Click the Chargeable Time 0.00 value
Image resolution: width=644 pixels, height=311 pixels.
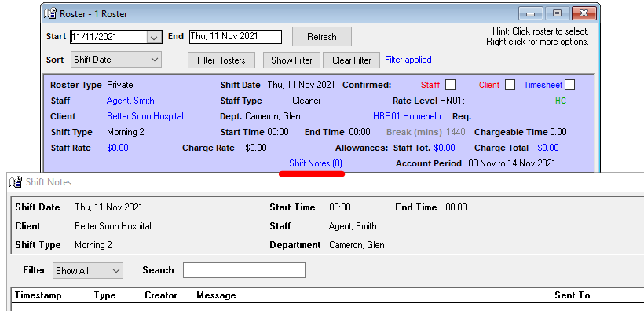[558, 132]
